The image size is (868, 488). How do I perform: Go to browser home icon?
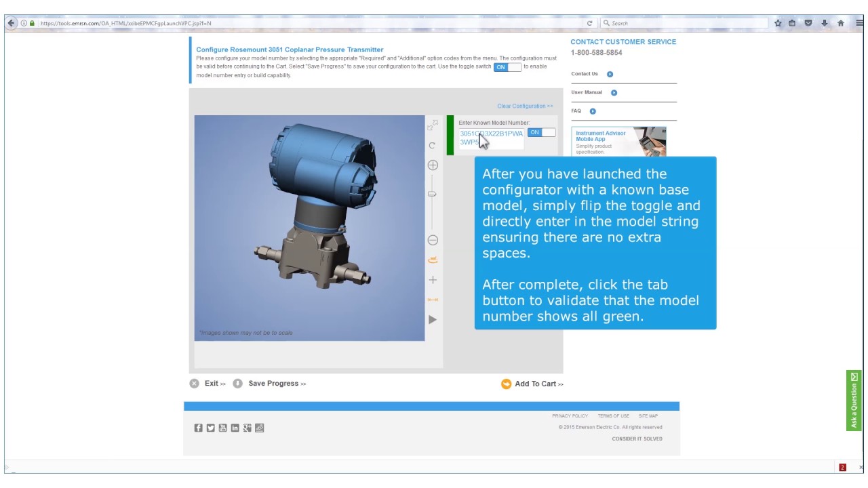pyautogui.click(x=841, y=23)
